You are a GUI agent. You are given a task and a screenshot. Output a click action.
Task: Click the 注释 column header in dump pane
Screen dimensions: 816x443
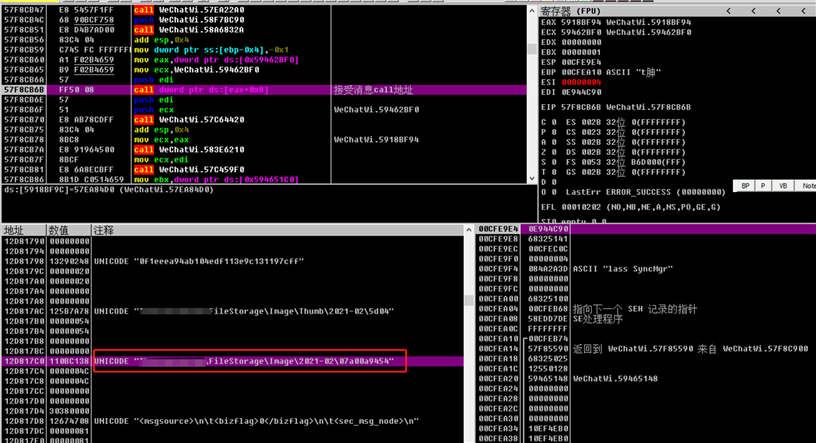point(277,230)
